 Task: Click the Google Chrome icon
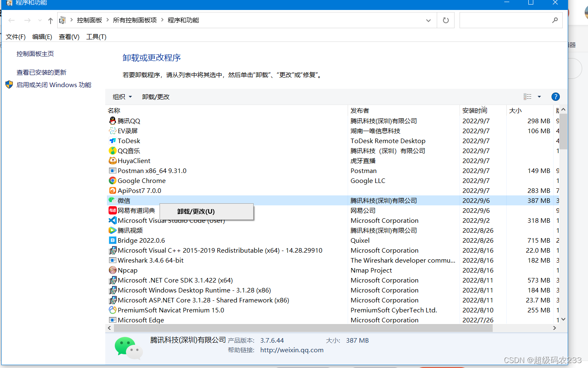112,180
